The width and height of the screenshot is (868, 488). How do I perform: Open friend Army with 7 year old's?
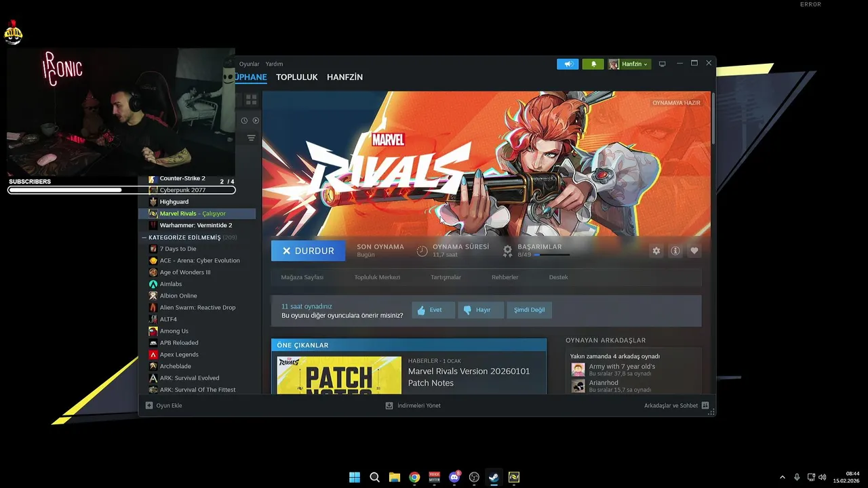coord(622,369)
